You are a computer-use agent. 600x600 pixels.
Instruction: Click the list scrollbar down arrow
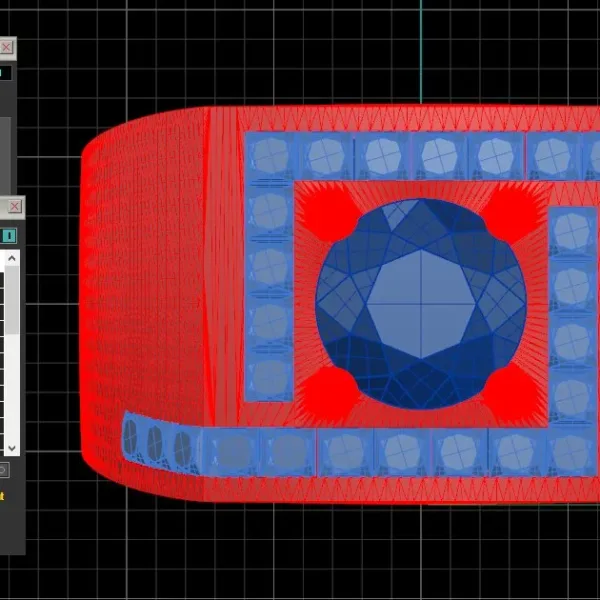(12, 448)
